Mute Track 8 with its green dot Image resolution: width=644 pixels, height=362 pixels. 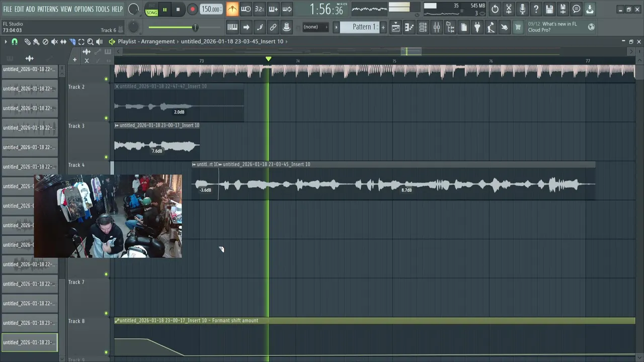click(106, 352)
